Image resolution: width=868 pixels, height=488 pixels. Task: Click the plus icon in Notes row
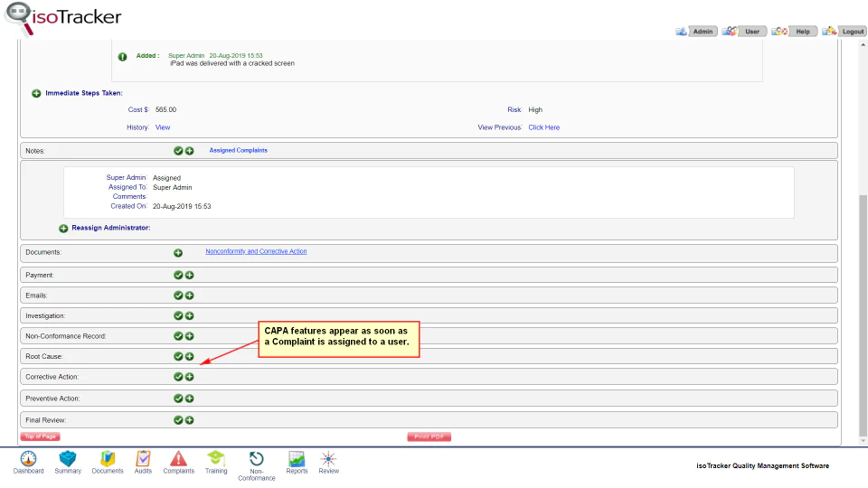pyautogui.click(x=189, y=151)
